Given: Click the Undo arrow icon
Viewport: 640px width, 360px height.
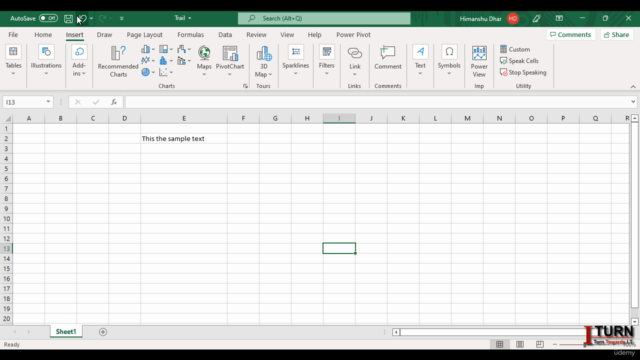Looking at the screenshot, I should coord(82,18).
